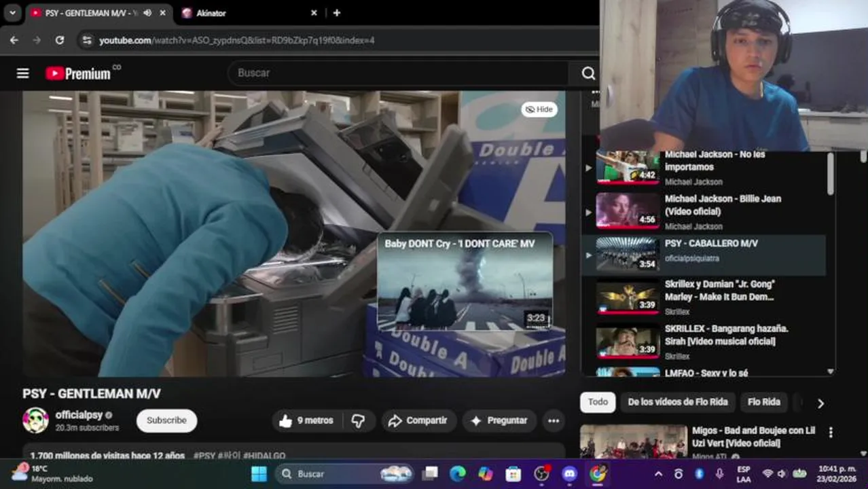Play Skrillex Make It Bun Dem thumbnail
The height and width of the screenshot is (489, 868).
click(x=628, y=298)
